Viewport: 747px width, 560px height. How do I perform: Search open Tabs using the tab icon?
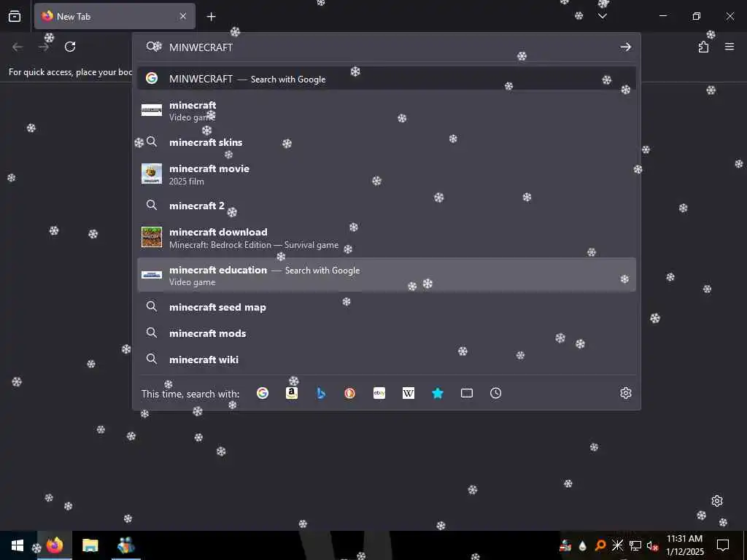pyautogui.click(x=467, y=393)
